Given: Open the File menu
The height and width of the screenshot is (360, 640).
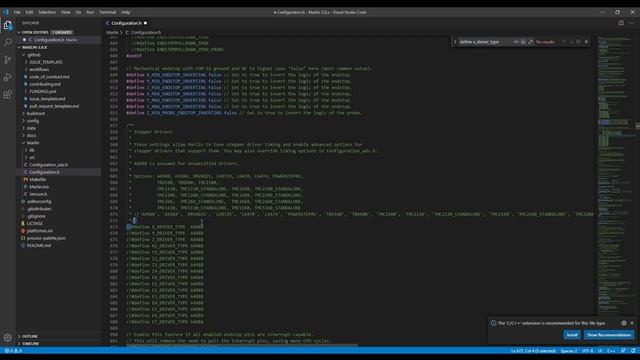Looking at the screenshot, I should point(17,12).
